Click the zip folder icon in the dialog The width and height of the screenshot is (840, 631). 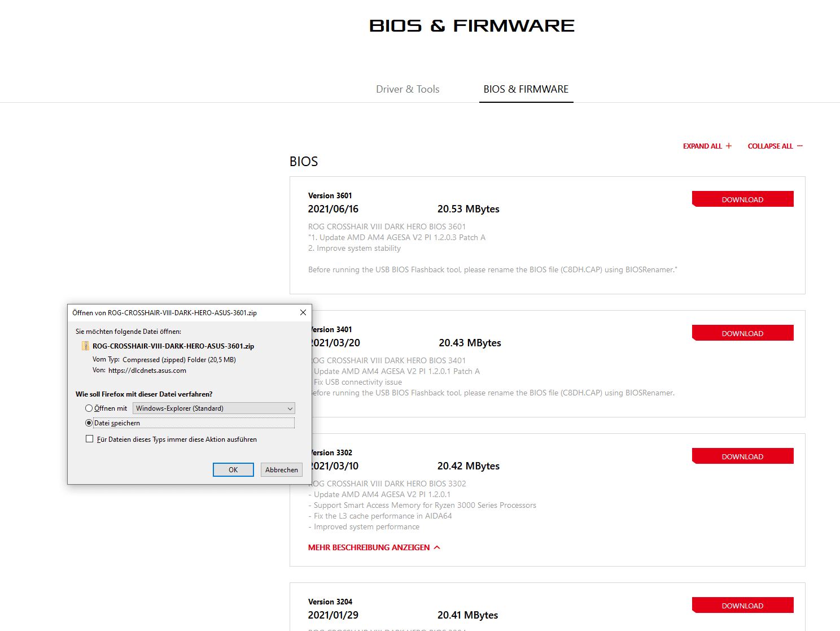pyautogui.click(x=85, y=346)
